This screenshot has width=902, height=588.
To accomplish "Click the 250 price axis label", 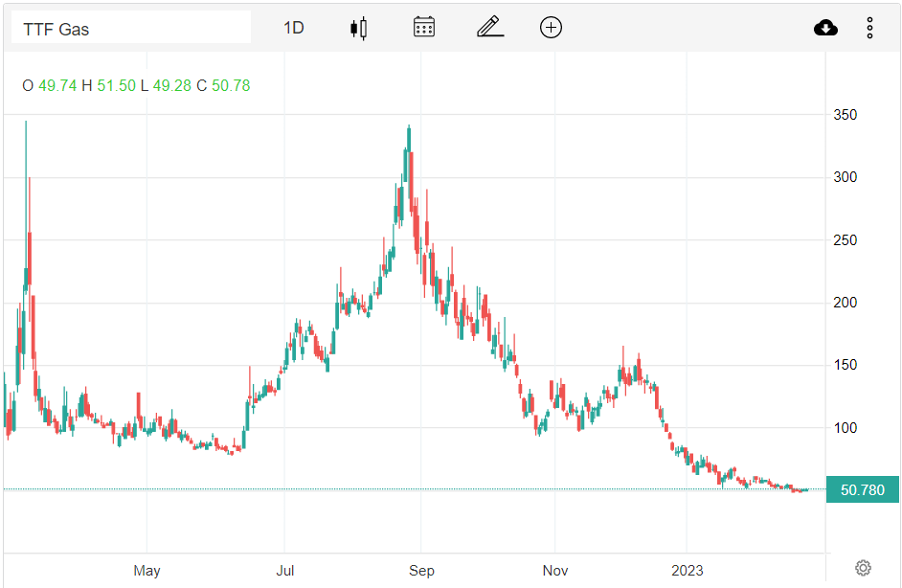I will click(x=846, y=240).
